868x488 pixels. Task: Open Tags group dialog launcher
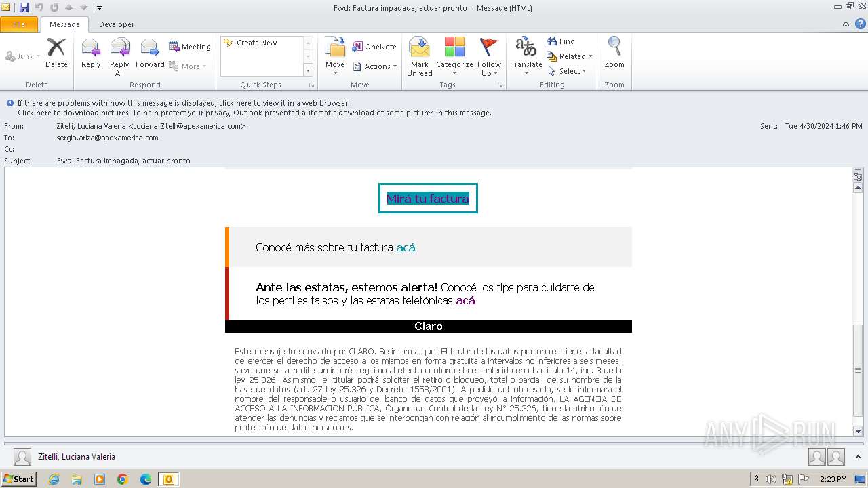coord(500,85)
